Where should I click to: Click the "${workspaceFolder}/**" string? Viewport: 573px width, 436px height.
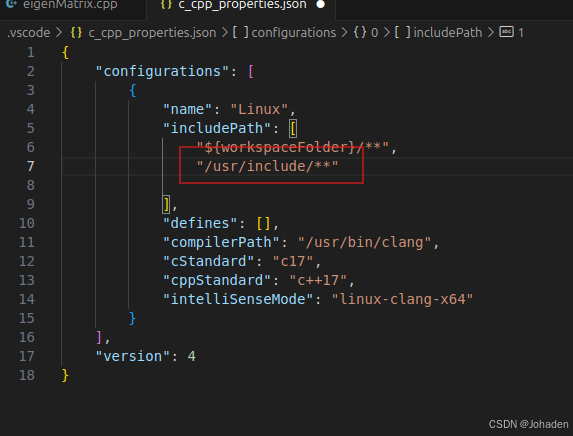coord(293,147)
